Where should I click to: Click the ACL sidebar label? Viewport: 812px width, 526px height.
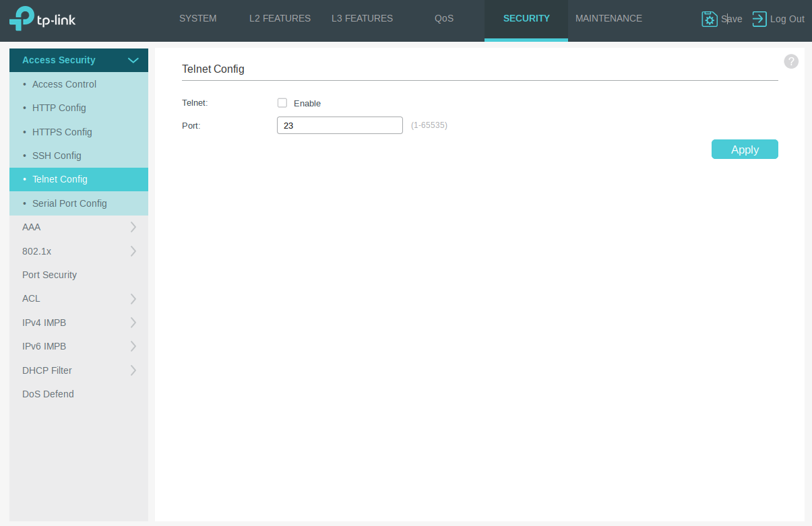tap(31, 298)
